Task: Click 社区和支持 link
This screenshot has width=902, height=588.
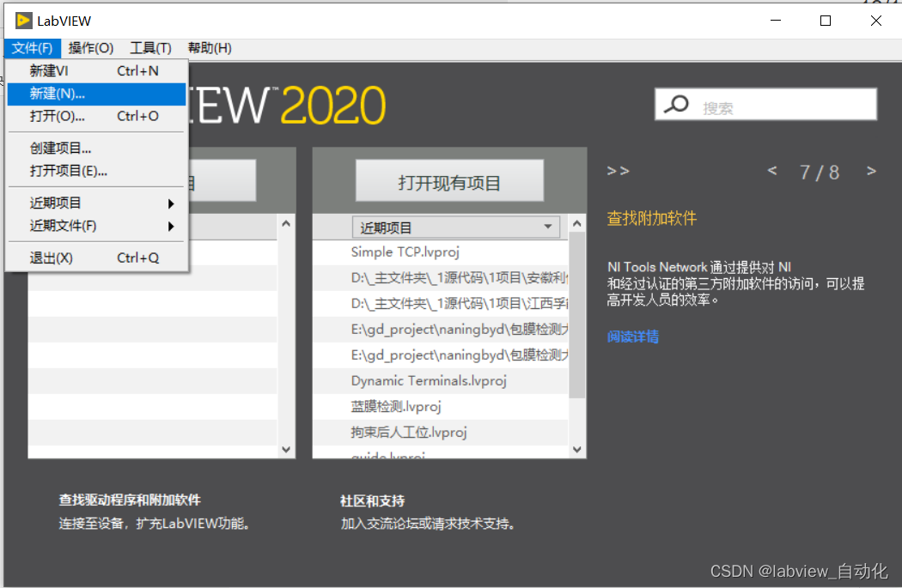Action: (372, 500)
